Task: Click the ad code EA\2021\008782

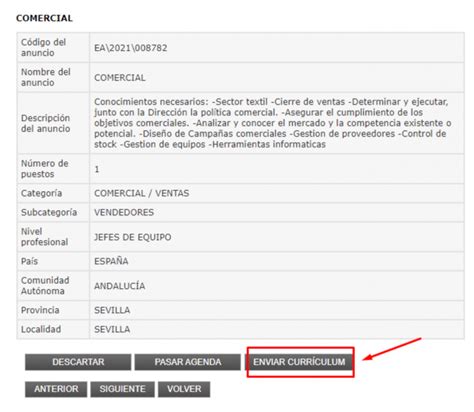Action: pos(131,48)
